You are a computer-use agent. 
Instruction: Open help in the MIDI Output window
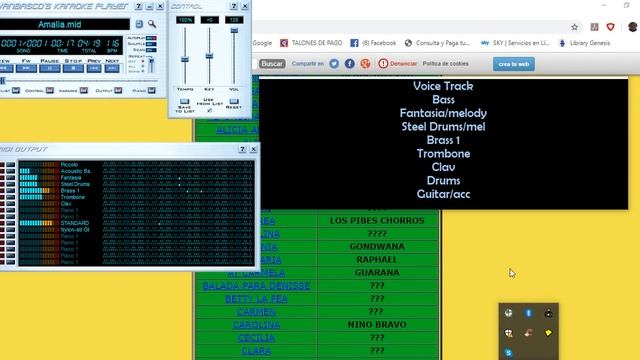click(242, 149)
